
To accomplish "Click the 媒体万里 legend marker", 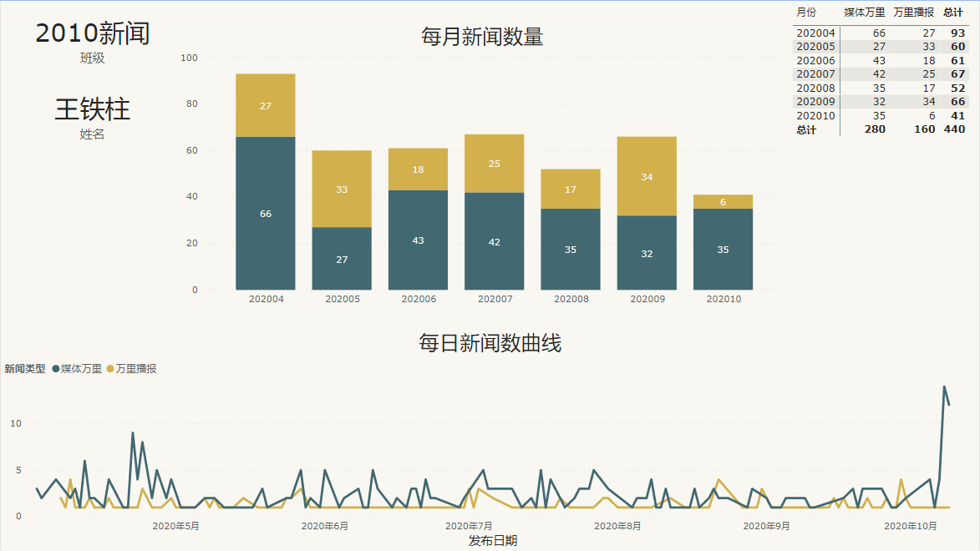I will (56, 368).
